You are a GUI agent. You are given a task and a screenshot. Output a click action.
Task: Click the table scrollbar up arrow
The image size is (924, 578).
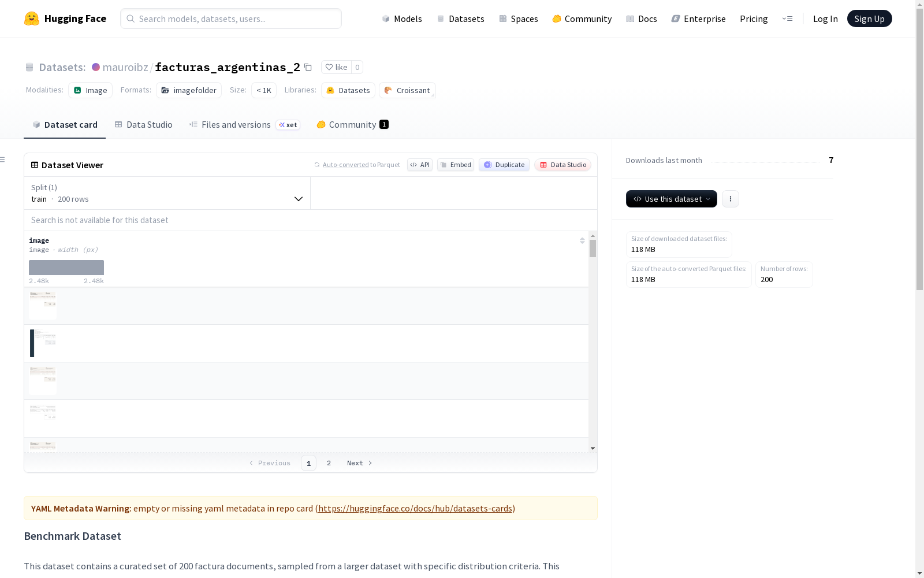(x=593, y=236)
